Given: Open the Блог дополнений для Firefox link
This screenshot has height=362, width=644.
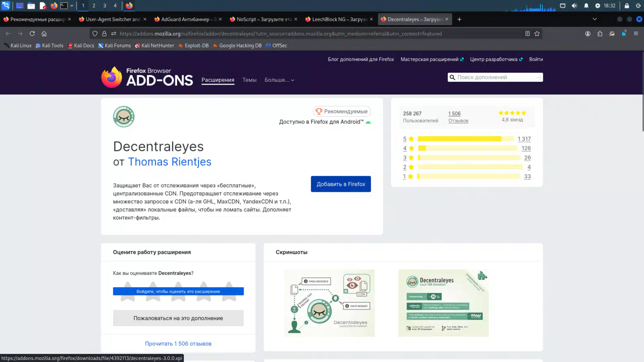Looking at the screenshot, I should 361,59.
